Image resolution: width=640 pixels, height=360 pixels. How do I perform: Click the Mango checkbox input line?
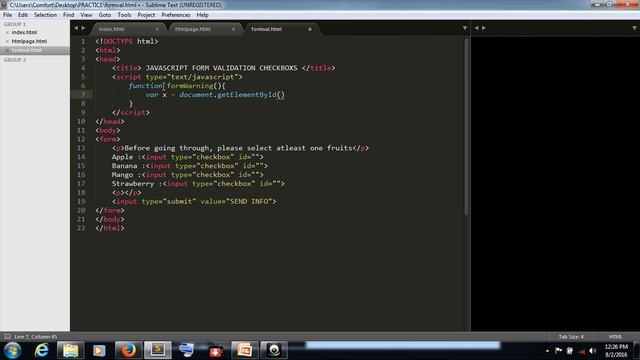coord(188,175)
